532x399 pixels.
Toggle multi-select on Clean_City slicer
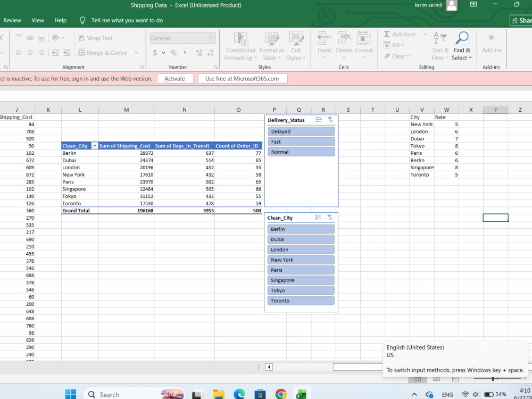[x=318, y=218]
